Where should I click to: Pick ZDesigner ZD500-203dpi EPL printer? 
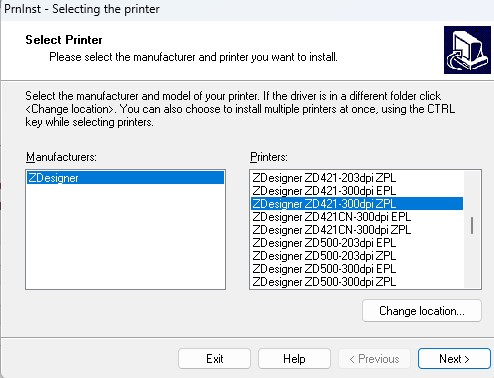tap(357, 243)
